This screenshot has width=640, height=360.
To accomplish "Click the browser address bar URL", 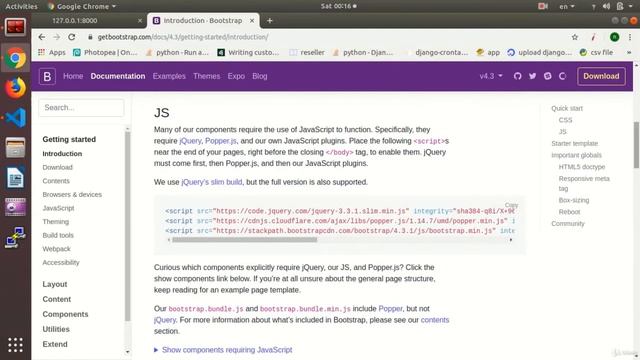I will coord(183,37).
